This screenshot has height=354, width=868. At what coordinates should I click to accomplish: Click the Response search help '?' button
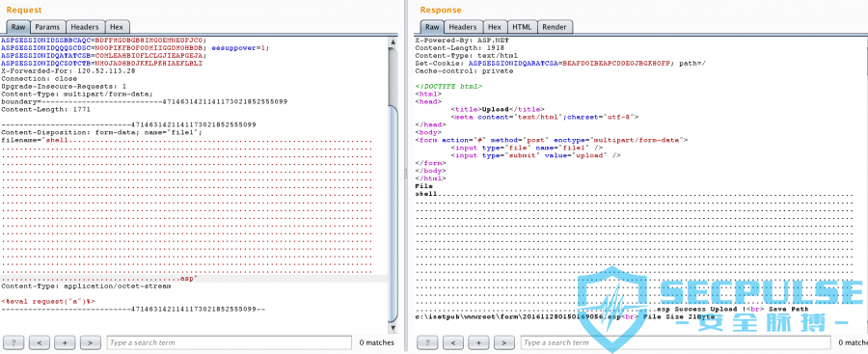(427, 342)
